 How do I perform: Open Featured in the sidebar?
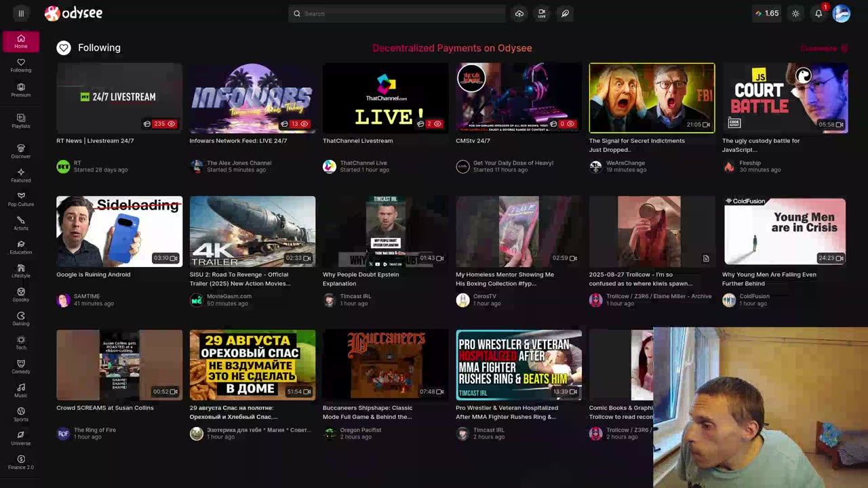[x=21, y=176]
